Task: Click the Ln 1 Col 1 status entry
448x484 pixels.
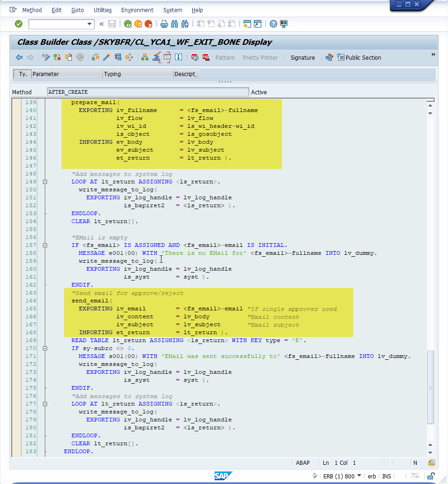Action: 339,463
